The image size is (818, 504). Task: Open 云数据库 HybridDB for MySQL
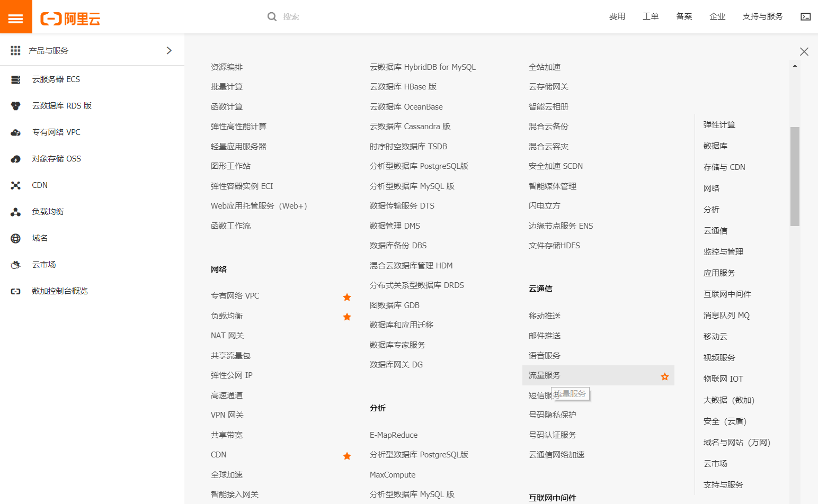coord(423,67)
